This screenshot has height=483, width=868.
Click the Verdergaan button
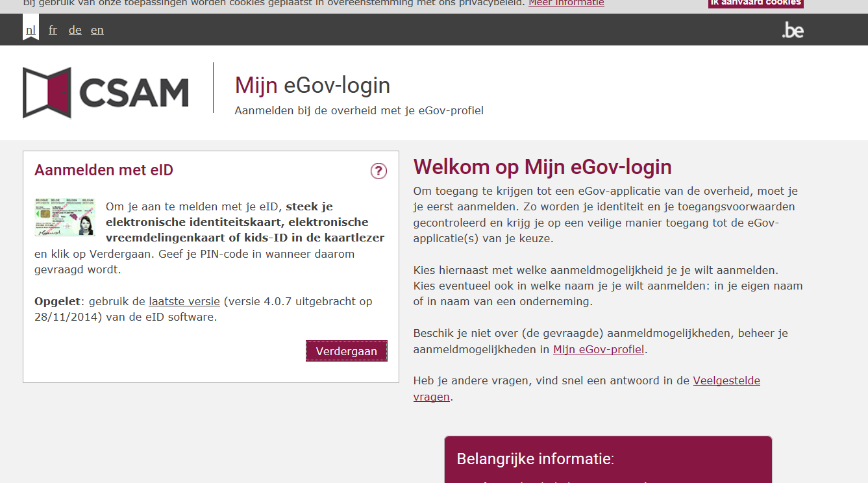(x=347, y=351)
